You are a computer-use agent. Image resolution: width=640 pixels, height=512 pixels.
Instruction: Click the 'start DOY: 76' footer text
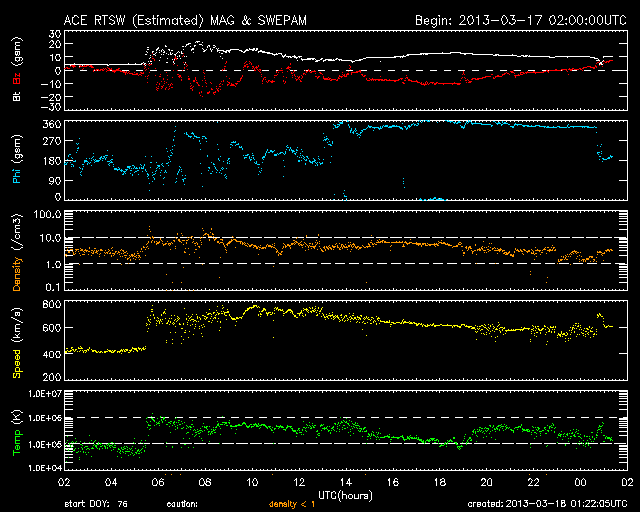coord(96,505)
